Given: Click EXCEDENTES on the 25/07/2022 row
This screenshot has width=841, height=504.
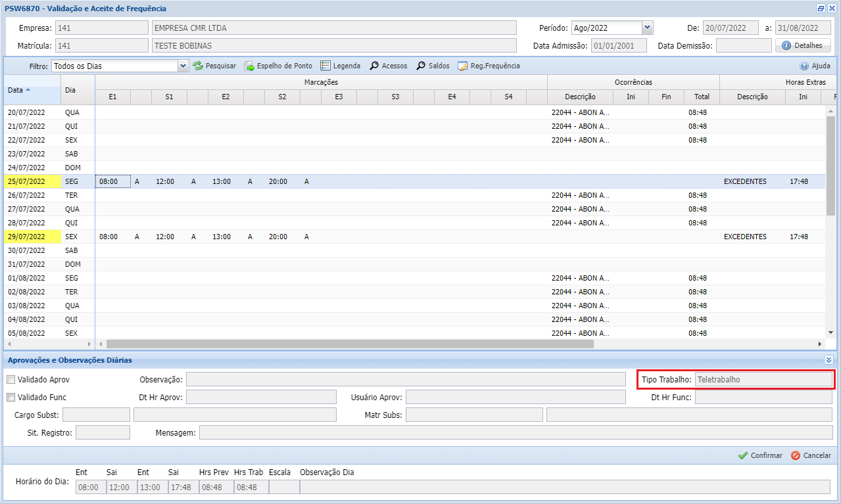Looking at the screenshot, I should pyautogui.click(x=745, y=181).
